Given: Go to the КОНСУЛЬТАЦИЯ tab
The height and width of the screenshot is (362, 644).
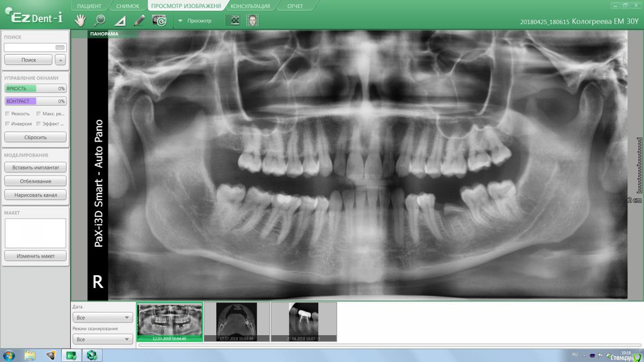Looking at the screenshot, I should [251, 6].
